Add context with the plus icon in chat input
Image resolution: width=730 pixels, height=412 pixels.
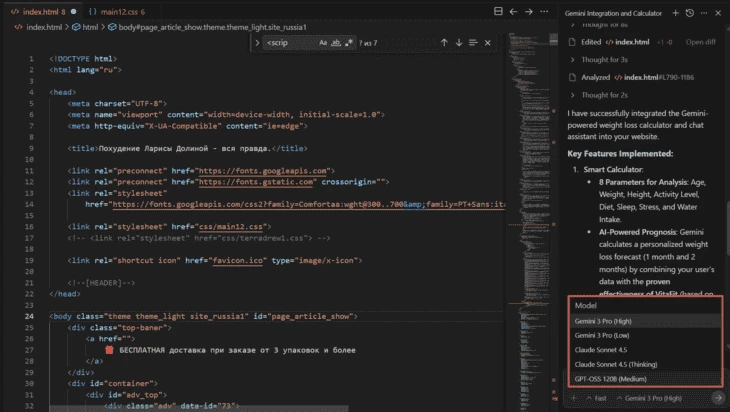(574, 398)
